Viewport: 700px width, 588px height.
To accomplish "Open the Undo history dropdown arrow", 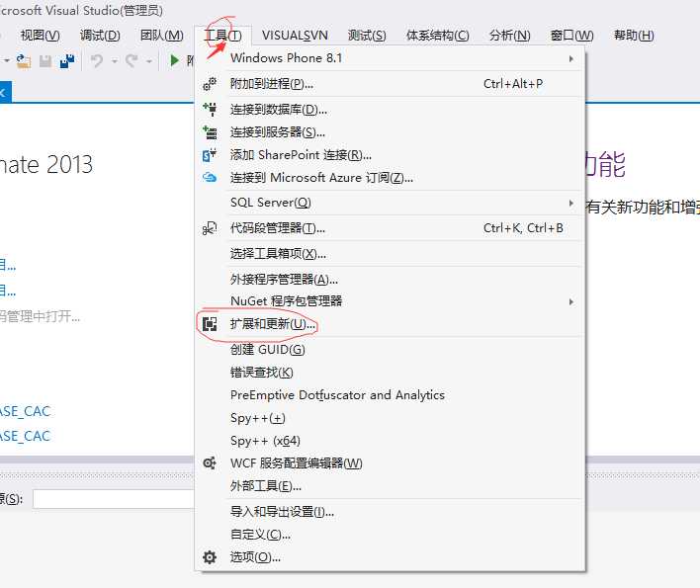I will point(115,60).
